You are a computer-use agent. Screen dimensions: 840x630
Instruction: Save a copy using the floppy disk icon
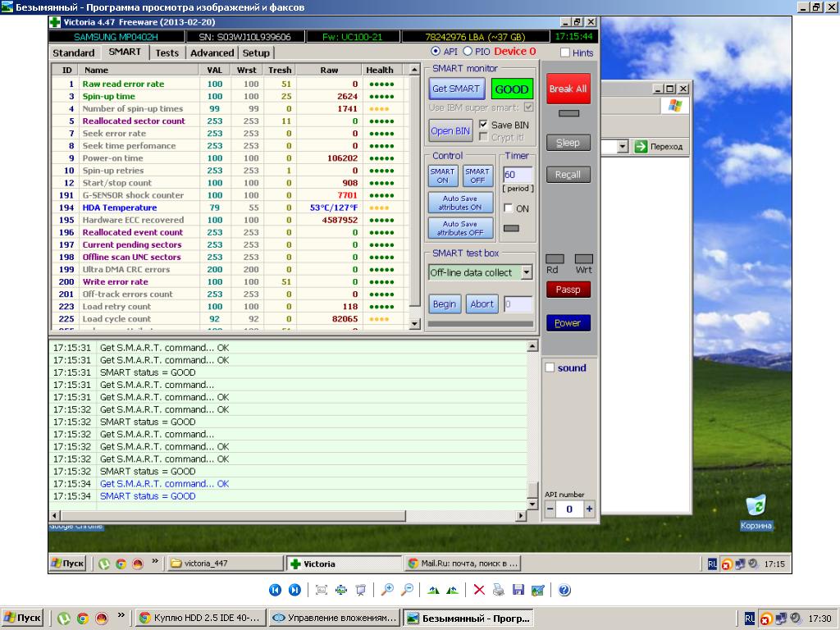pos(518,590)
